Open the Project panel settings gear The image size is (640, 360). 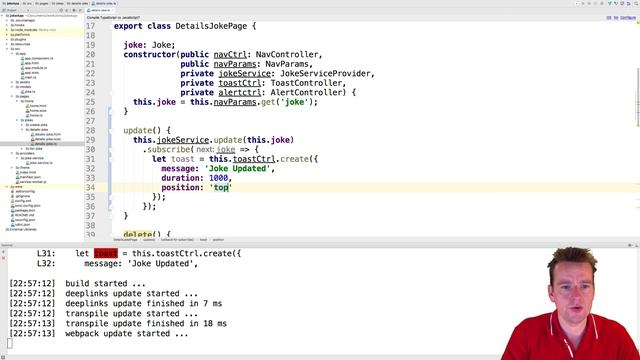point(74,10)
